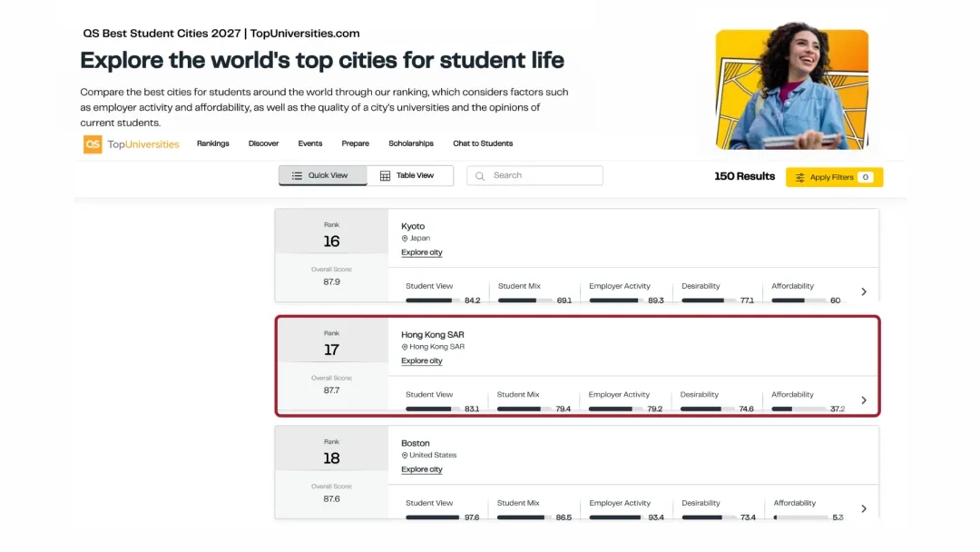Image resolution: width=980 pixels, height=552 pixels.
Task: Open the Rankings menu
Action: click(x=213, y=143)
